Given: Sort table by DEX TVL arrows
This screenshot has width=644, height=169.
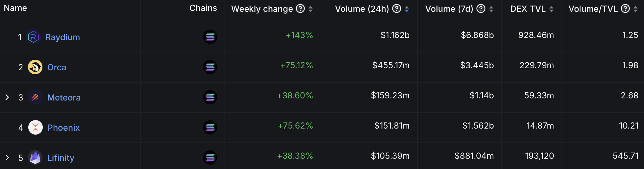Looking at the screenshot, I should coord(551,9).
